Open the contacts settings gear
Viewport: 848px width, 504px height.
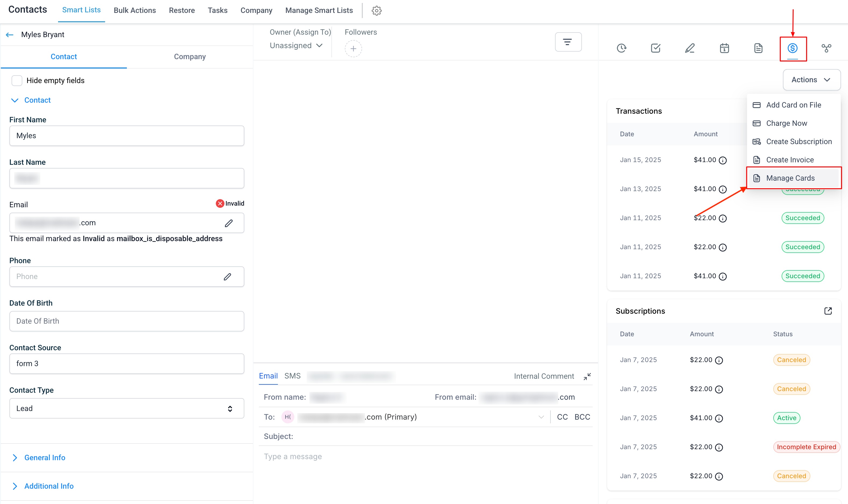(376, 10)
